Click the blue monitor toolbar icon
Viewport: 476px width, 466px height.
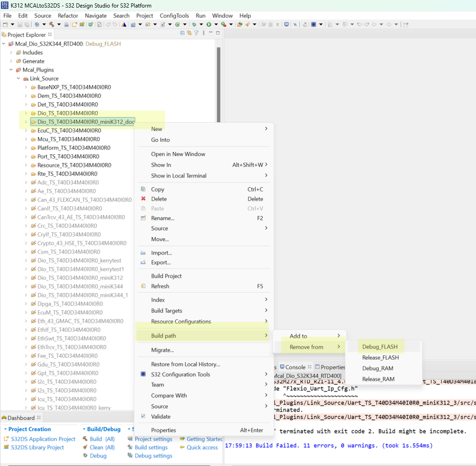click(286, 25)
